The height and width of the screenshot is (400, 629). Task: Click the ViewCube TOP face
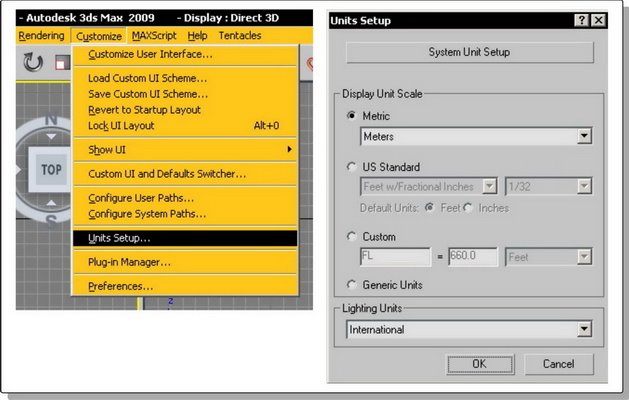click(51, 169)
